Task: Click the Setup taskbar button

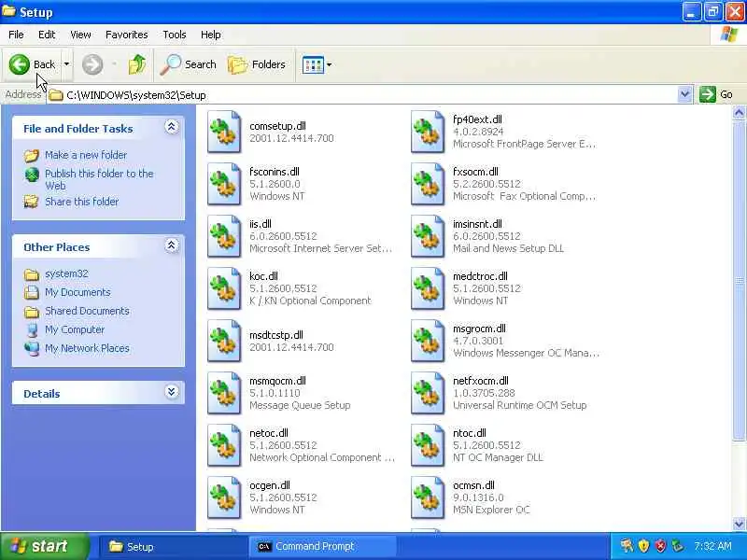Action: 172,547
